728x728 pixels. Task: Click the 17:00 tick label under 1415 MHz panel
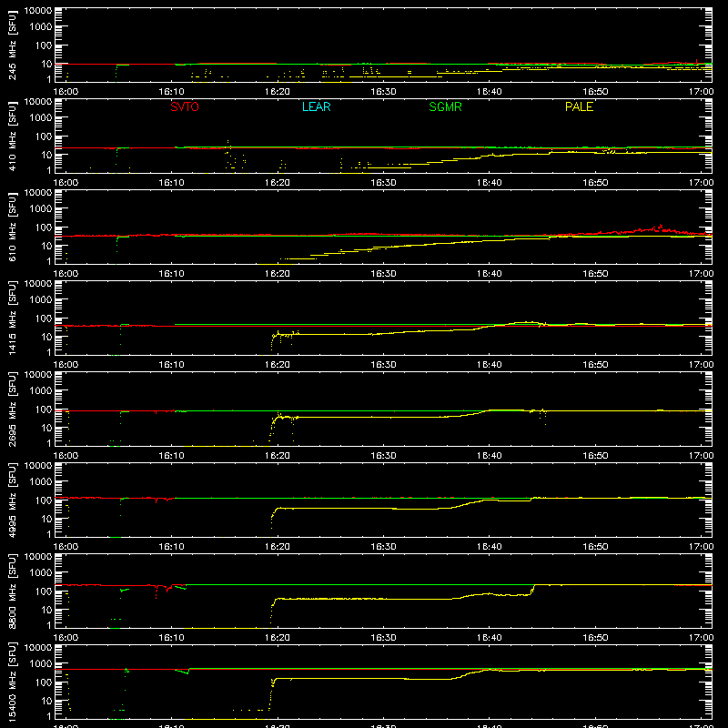pos(701,365)
